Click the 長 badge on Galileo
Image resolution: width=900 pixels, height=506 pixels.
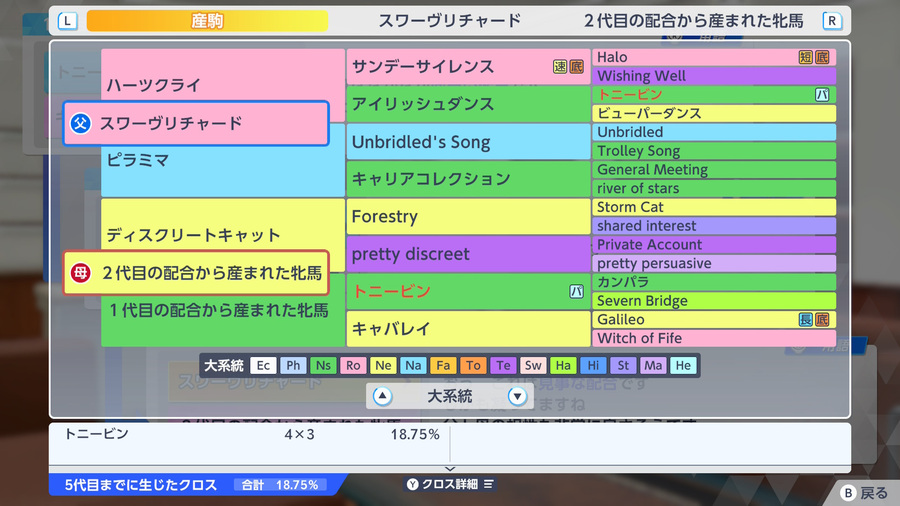pyautogui.click(x=805, y=320)
